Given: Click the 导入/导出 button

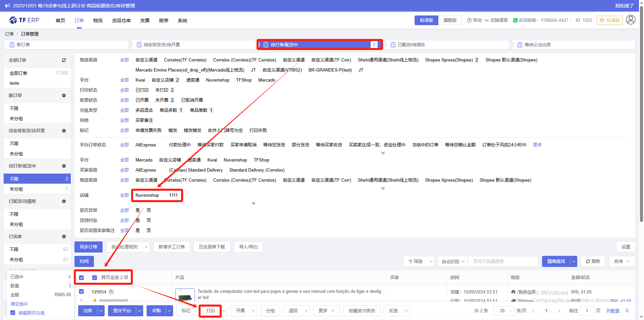Looking at the screenshot, I should (x=249, y=247).
